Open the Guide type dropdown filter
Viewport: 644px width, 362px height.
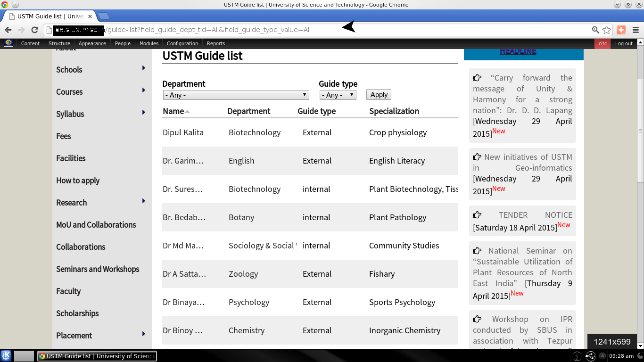click(338, 95)
